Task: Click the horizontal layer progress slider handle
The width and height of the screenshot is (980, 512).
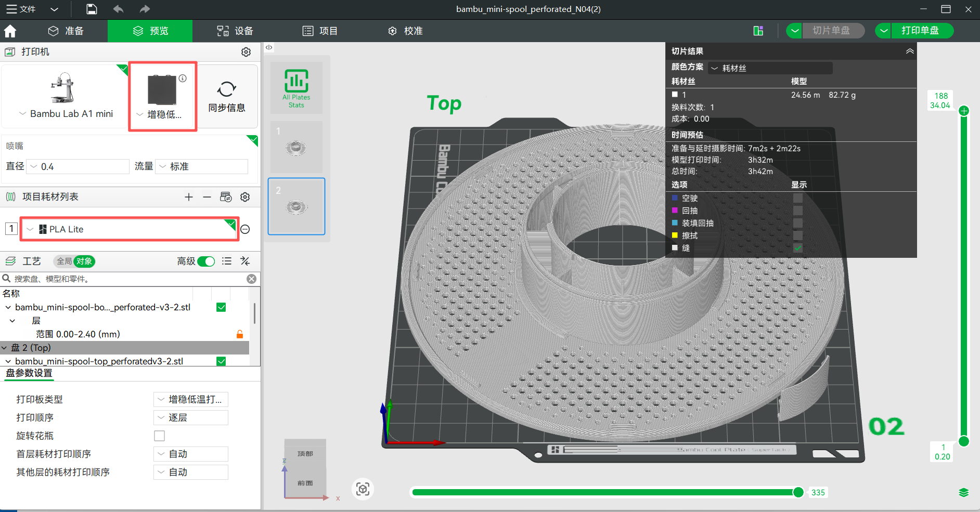Action: coord(798,492)
